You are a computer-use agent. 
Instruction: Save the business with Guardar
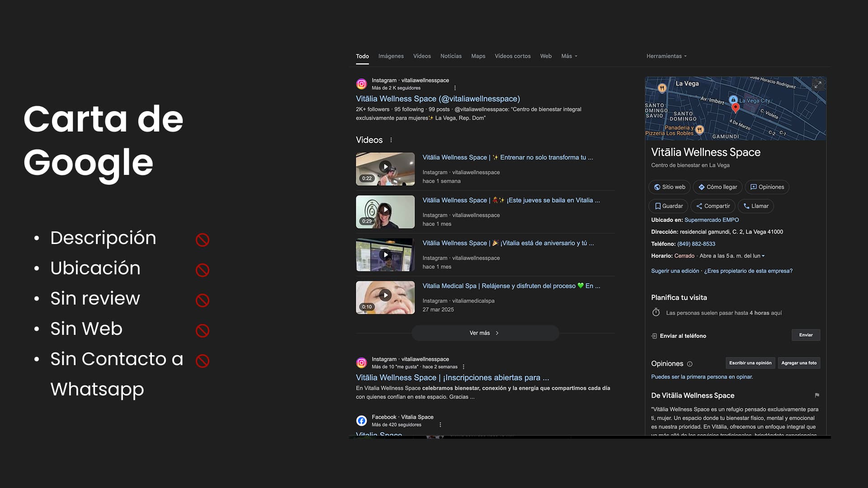click(668, 206)
